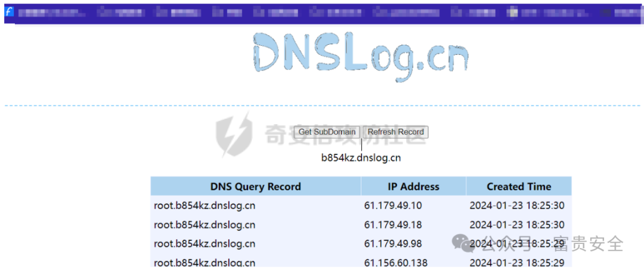The height and width of the screenshot is (269, 644).
Task: Click the Refresh Record button
Action: pyautogui.click(x=395, y=132)
